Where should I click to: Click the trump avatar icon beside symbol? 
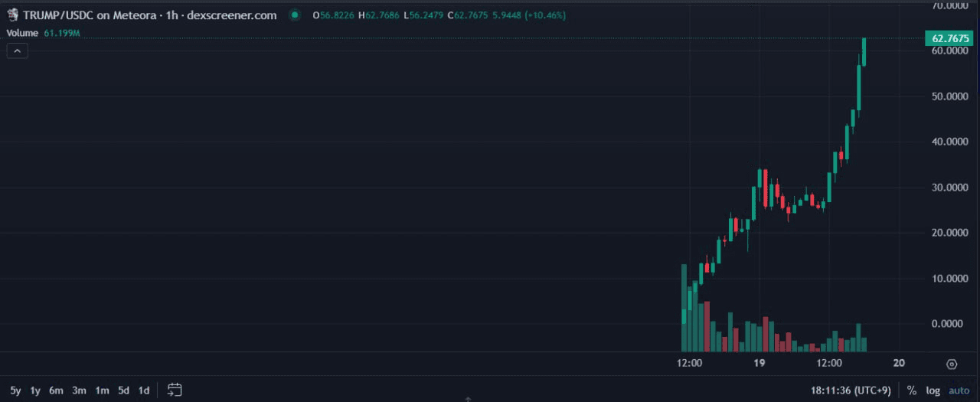(12, 15)
